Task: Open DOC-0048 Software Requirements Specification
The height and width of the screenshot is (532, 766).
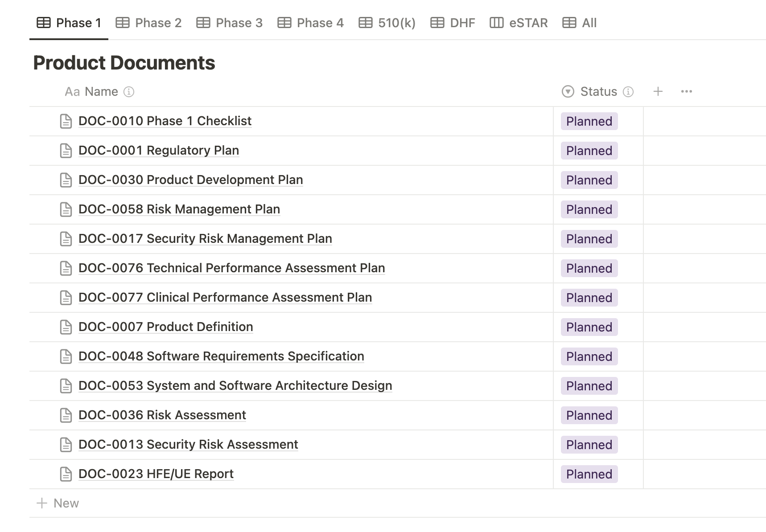Action: [x=221, y=356]
